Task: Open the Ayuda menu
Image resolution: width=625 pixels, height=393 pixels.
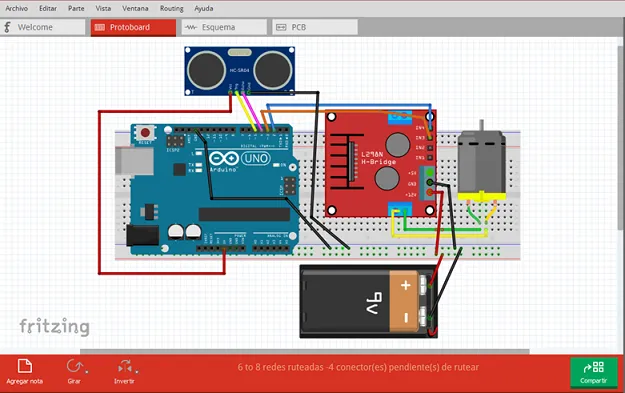Action: (204, 8)
